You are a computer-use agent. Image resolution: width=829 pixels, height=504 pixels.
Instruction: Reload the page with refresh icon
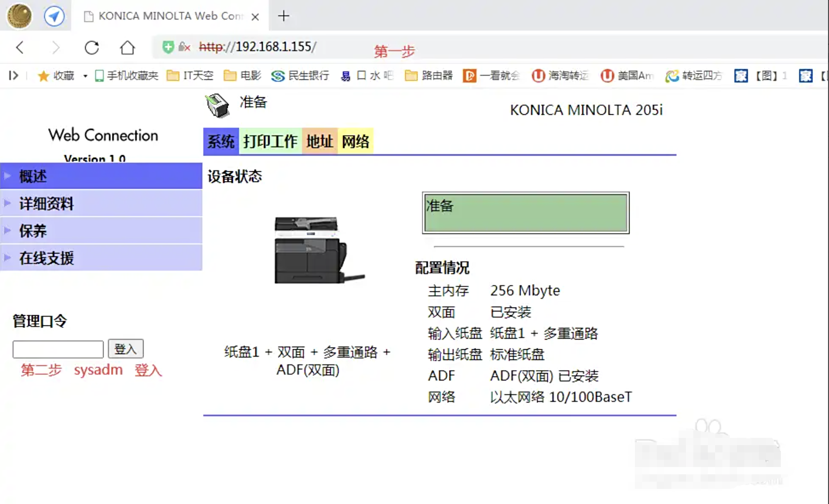click(91, 47)
